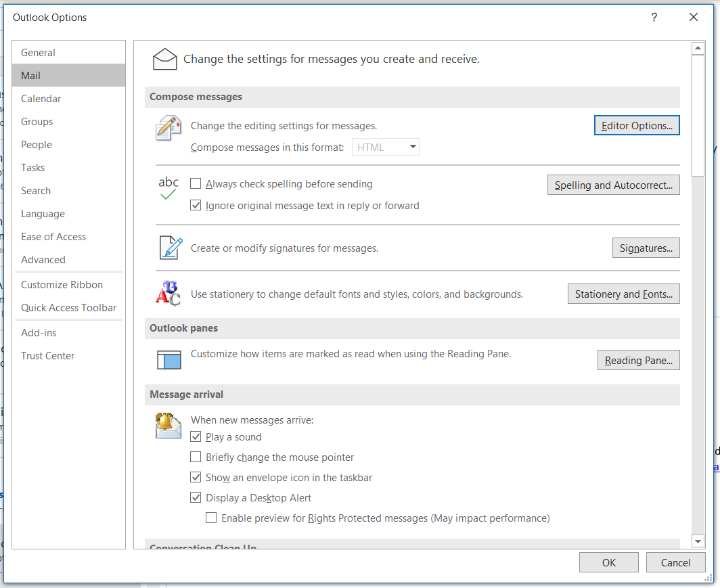
Task: Click the envelope icon beside the Mail settings heading
Action: coord(165,60)
